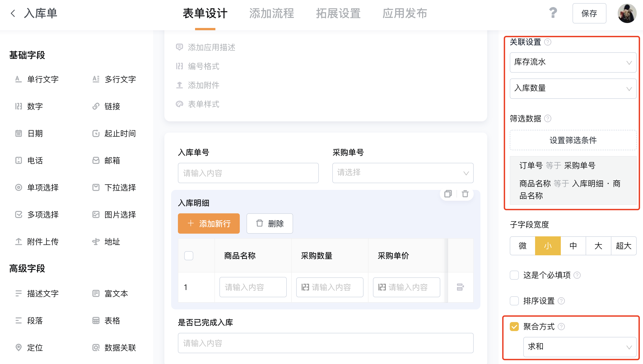Open the help question mark icon
Screen dimensions: 643x364
[553, 13]
